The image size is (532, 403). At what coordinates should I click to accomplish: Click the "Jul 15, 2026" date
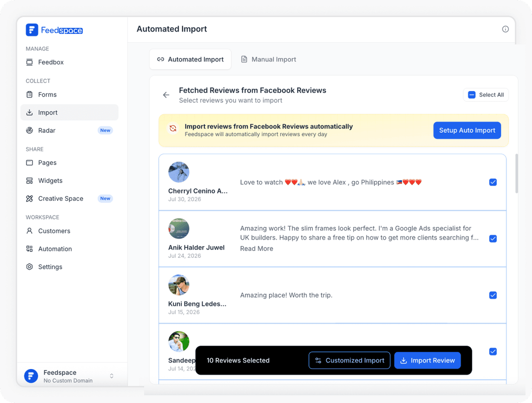[184, 312]
